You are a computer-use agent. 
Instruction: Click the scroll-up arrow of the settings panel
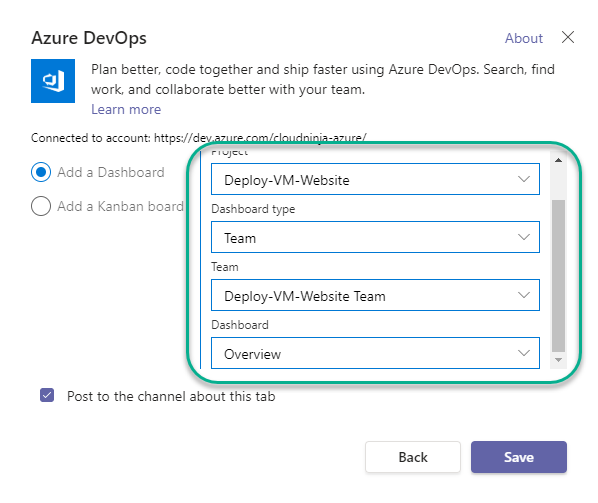click(x=558, y=160)
